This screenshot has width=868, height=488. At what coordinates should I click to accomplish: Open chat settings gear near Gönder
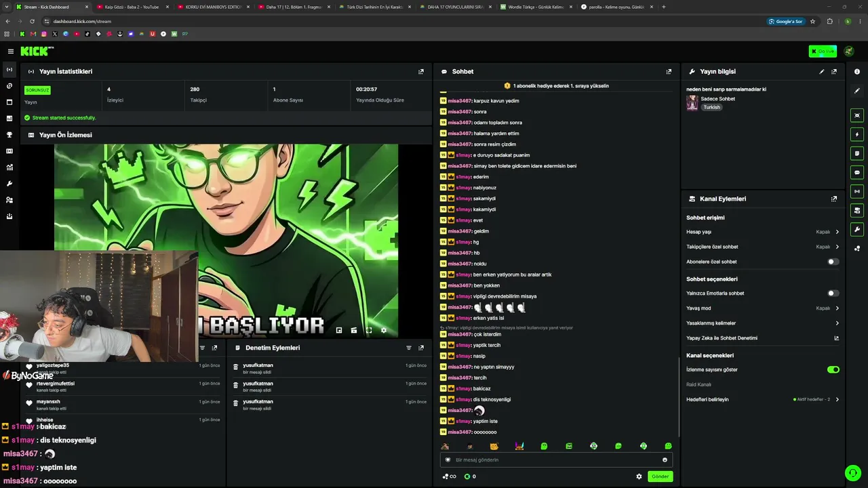pyautogui.click(x=639, y=476)
